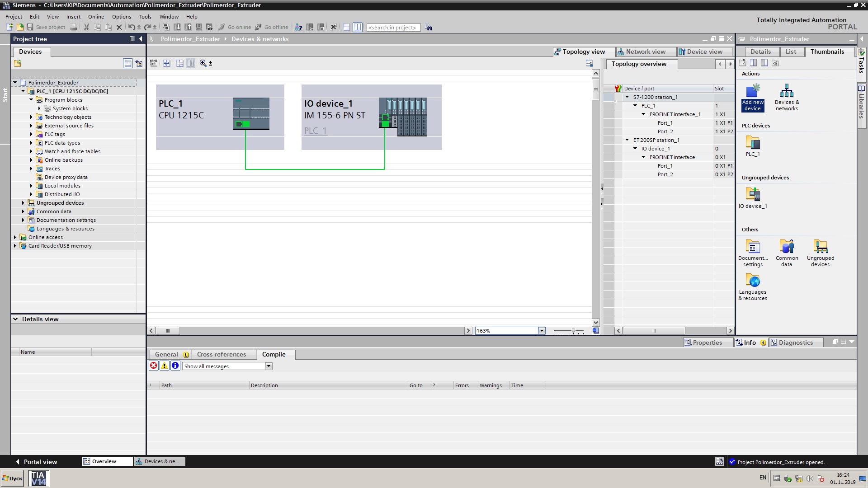Toggle the information filter in Compile tab
This screenshot has width=868, height=488.
pyautogui.click(x=175, y=366)
